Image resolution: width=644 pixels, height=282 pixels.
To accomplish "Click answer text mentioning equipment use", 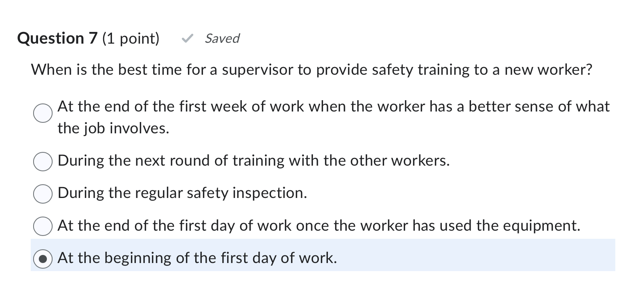I will coord(319,226).
